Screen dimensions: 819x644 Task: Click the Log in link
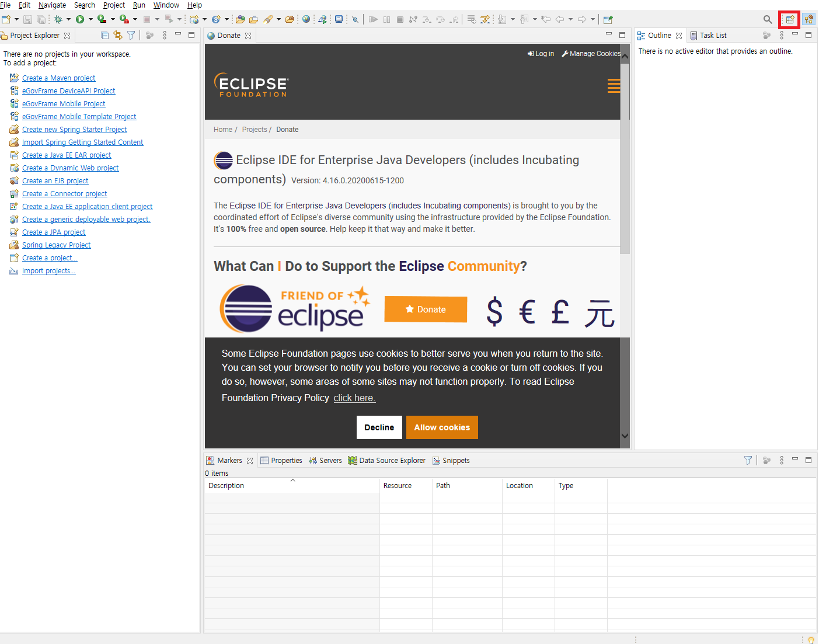pos(541,53)
